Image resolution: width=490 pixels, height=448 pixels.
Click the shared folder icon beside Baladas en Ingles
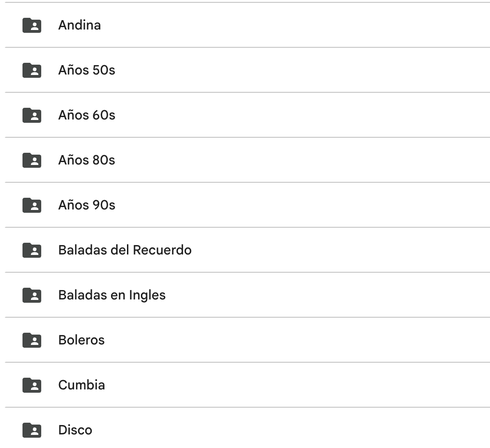click(31, 295)
